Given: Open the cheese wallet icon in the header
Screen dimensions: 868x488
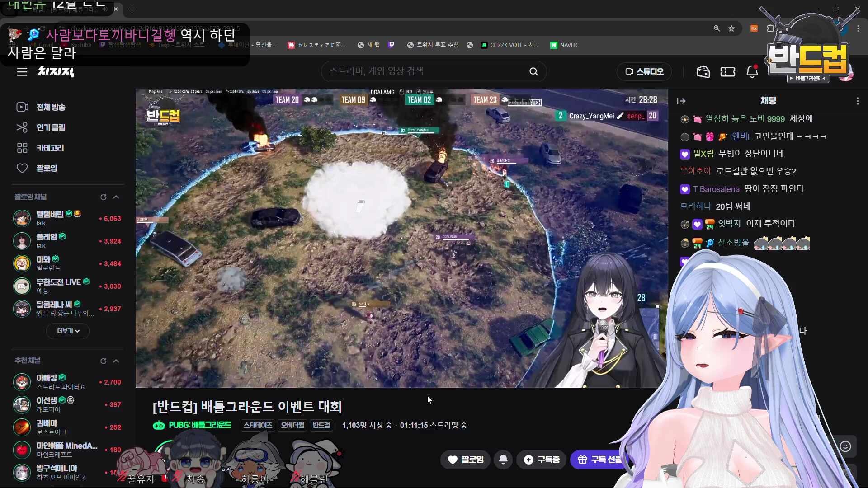Looking at the screenshot, I should tap(703, 71).
